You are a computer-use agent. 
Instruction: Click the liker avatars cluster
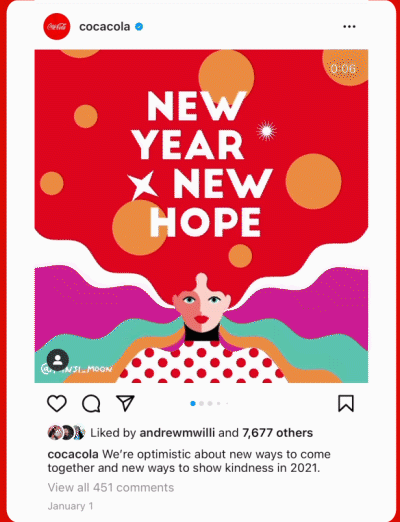[66, 433]
